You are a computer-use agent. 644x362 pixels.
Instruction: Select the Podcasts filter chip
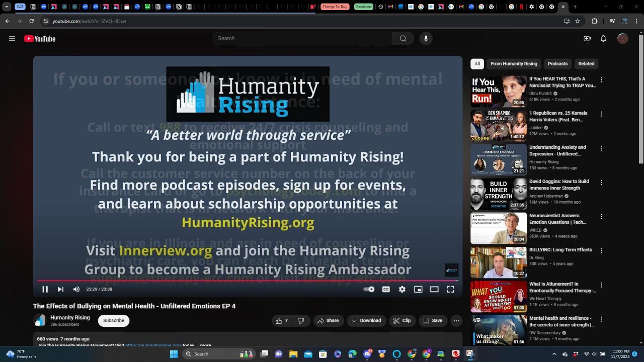pos(557,64)
